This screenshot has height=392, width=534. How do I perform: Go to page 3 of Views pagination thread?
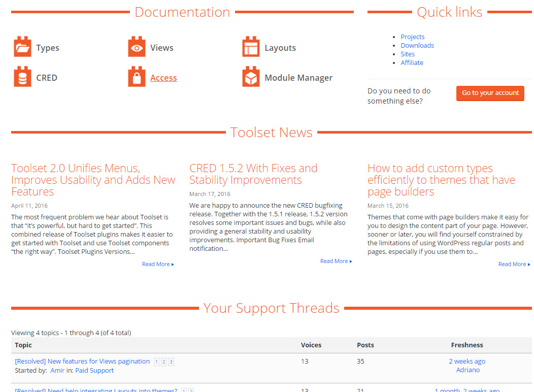(171, 362)
